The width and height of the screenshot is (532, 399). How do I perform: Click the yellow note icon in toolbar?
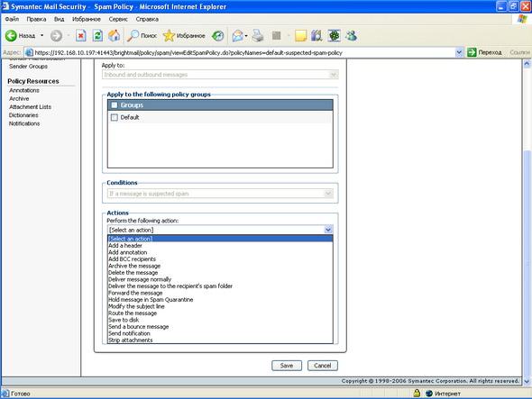[300, 36]
